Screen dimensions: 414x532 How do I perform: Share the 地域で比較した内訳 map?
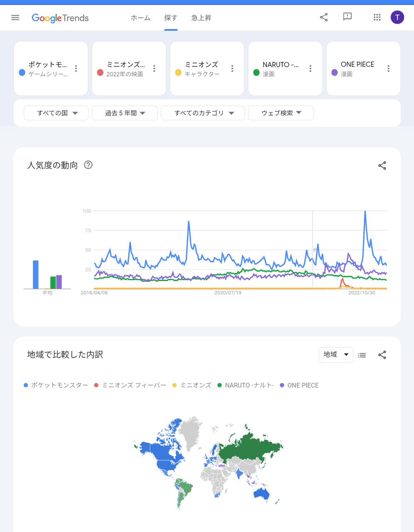click(382, 355)
